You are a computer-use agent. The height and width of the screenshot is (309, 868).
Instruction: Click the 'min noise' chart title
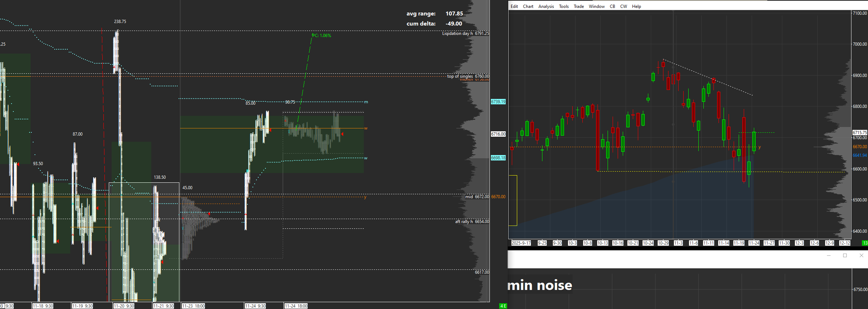[x=540, y=285]
